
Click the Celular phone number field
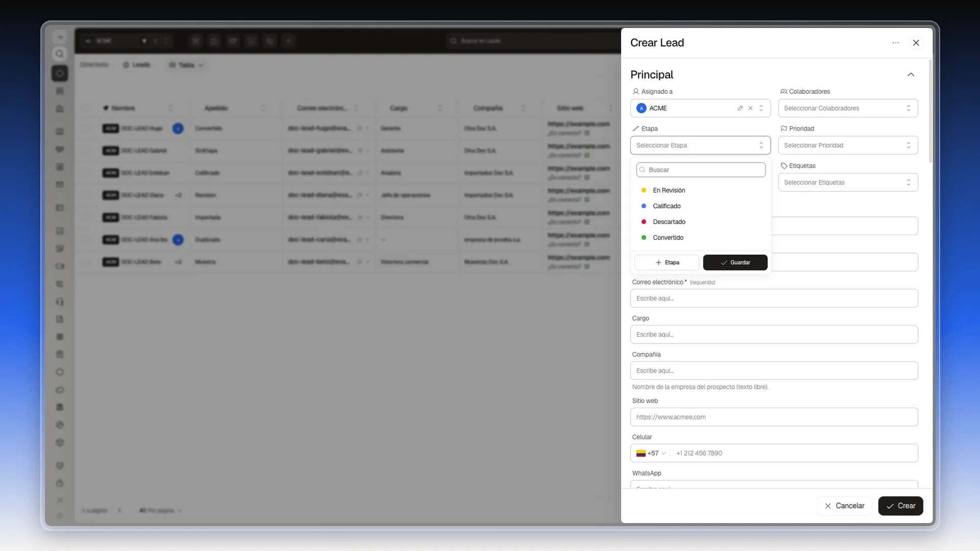[794, 454]
